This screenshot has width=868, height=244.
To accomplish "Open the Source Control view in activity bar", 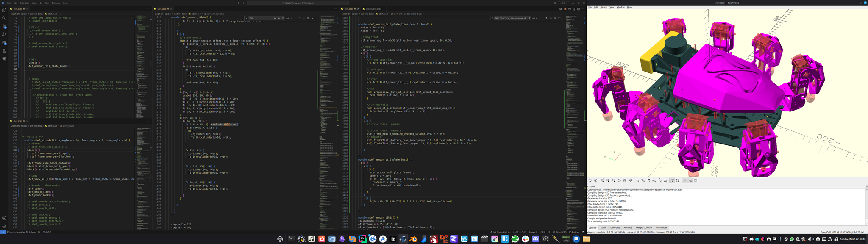I will coord(4,26).
